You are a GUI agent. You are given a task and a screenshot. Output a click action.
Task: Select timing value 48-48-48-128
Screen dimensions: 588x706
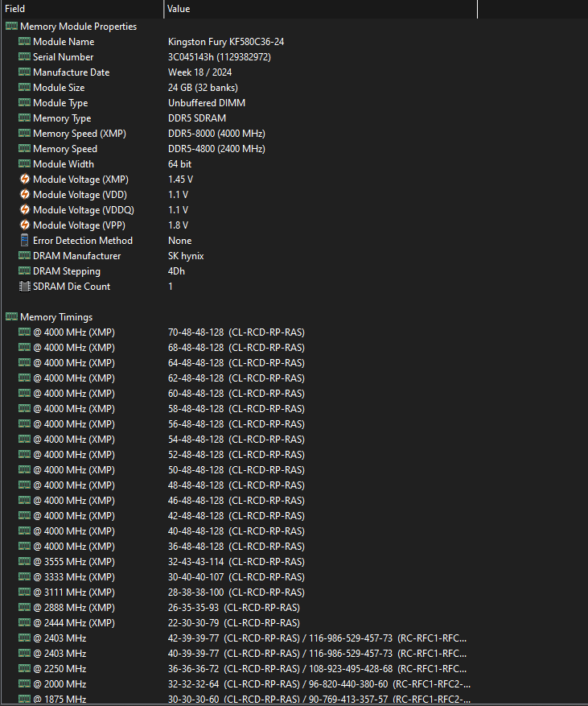point(195,485)
